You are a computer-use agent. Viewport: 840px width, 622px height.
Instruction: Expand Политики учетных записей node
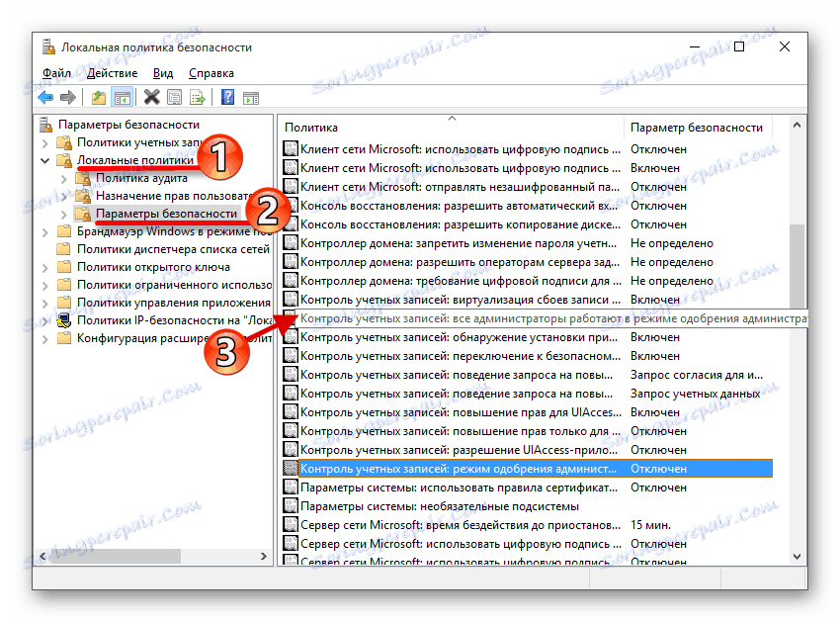[45, 143]
